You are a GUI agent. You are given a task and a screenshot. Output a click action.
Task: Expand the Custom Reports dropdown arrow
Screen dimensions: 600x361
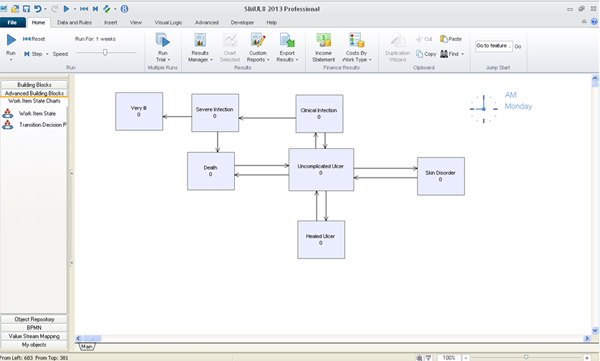[x=268, y=60]
